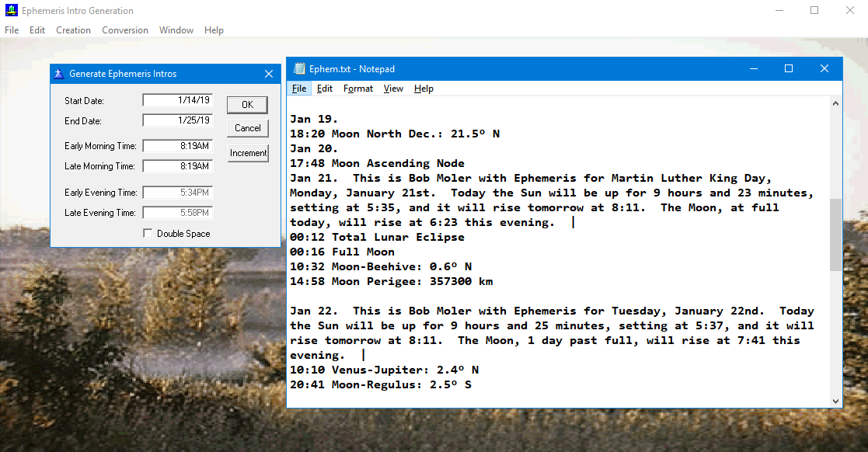Click the Notepad icon in Ephem.txt title bar

pos(299,69)
